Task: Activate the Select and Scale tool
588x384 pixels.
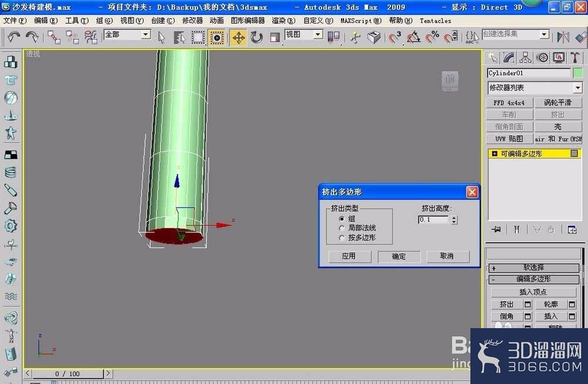Action: 275,38
